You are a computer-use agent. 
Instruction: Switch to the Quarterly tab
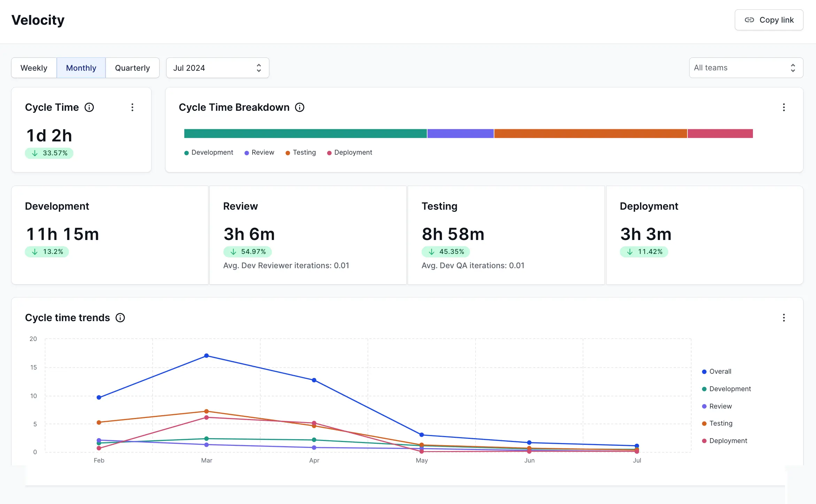(132, 68)
